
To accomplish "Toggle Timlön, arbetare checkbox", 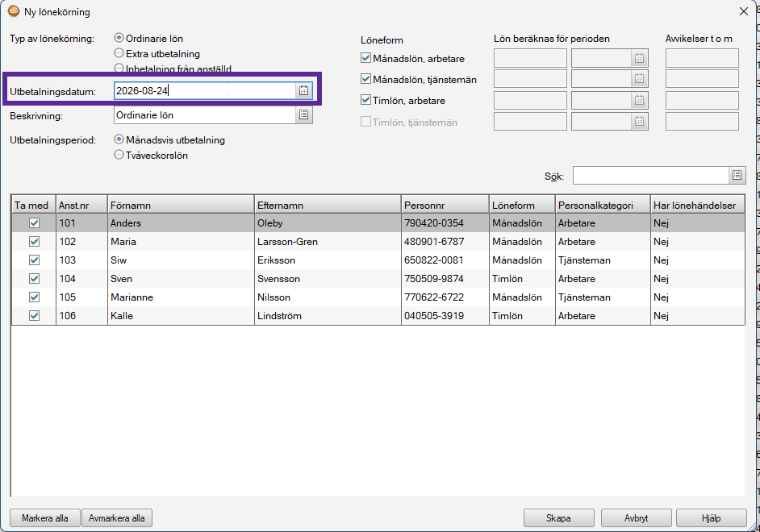I will click(x=366, y=100).
